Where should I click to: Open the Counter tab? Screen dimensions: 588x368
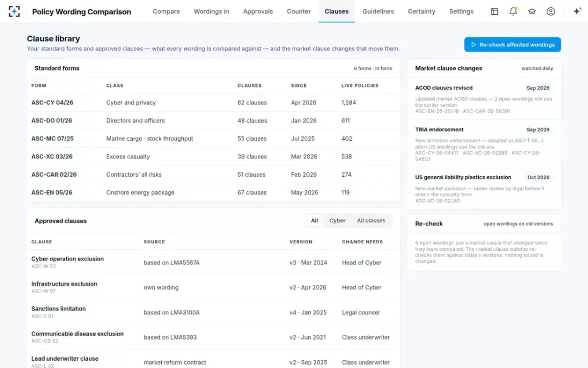click(299, 11)
